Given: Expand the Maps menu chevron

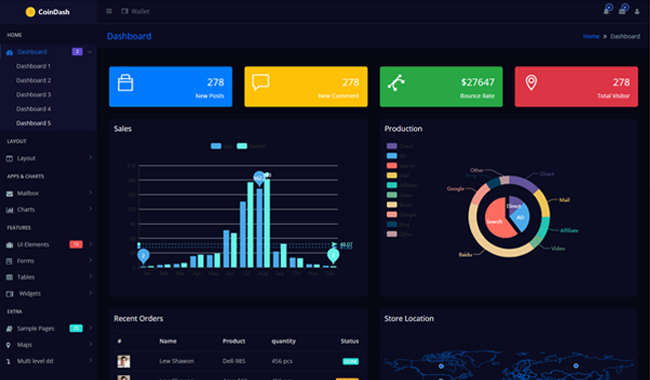Looking at the screenshot, I should tap(90, 344).
